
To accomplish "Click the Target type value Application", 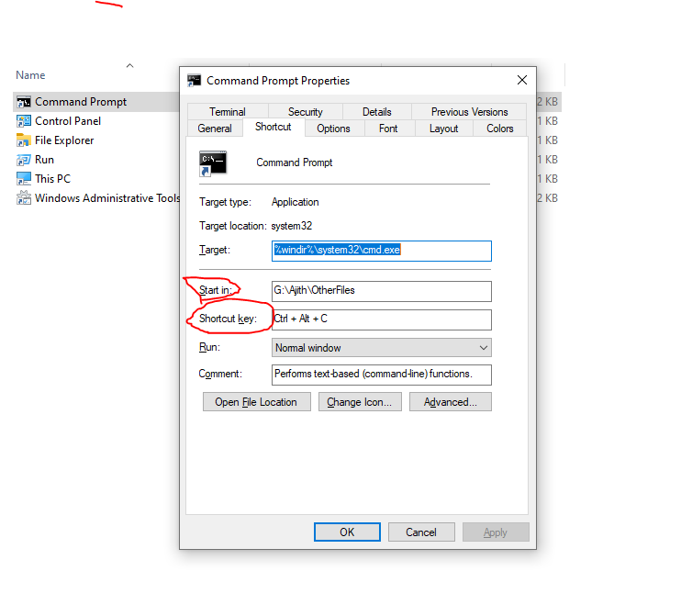I will 296,203.
